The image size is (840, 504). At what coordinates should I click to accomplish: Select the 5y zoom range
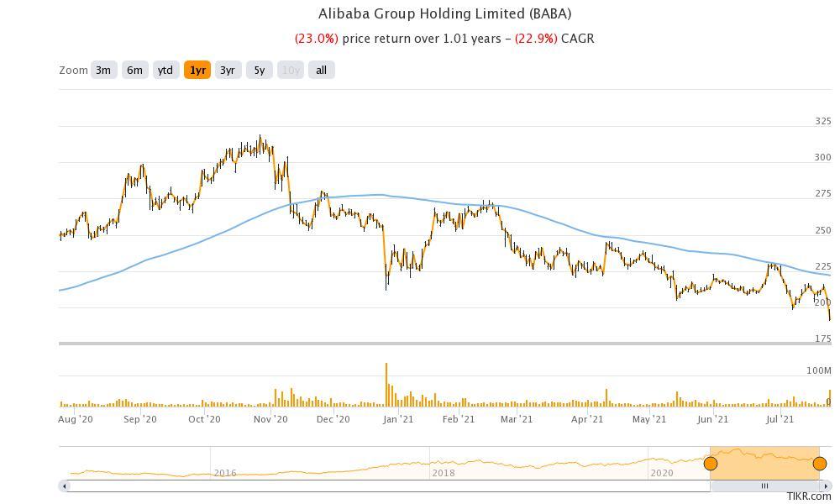pos(259,71)
